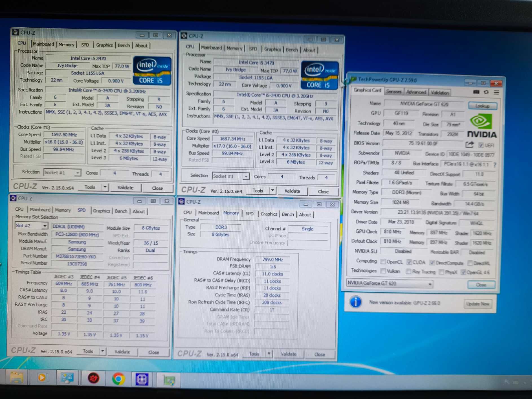Expand the Tools arrow in the Memory CPU-Z window
This screenshot has height=399, width=532.
[269, 354]
